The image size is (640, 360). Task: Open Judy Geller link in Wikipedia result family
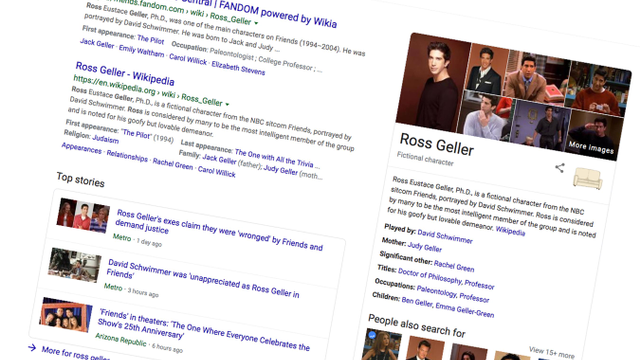point(280,169)
